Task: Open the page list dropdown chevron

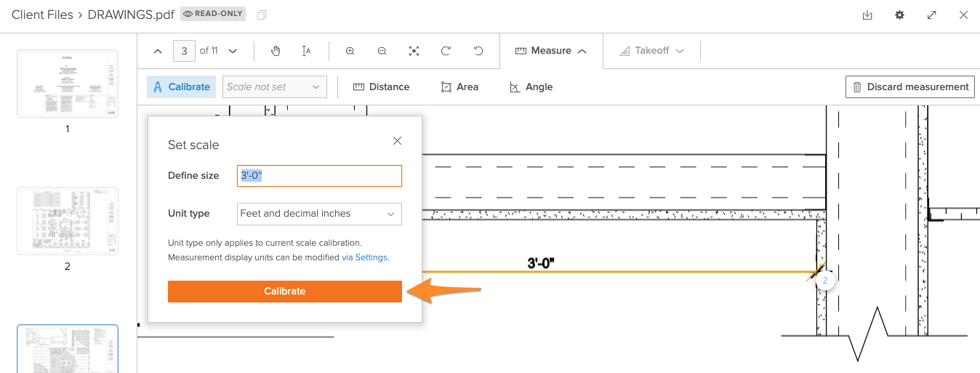Action: 233,51
